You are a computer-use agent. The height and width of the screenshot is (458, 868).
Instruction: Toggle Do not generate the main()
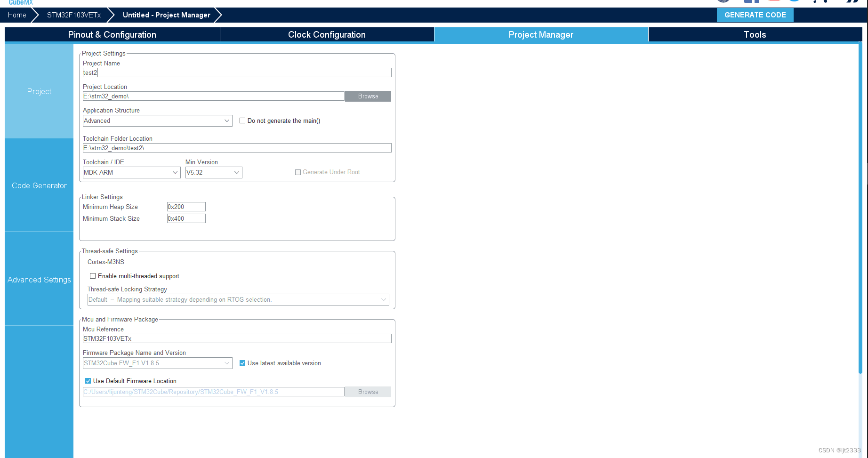pos(242,121)
